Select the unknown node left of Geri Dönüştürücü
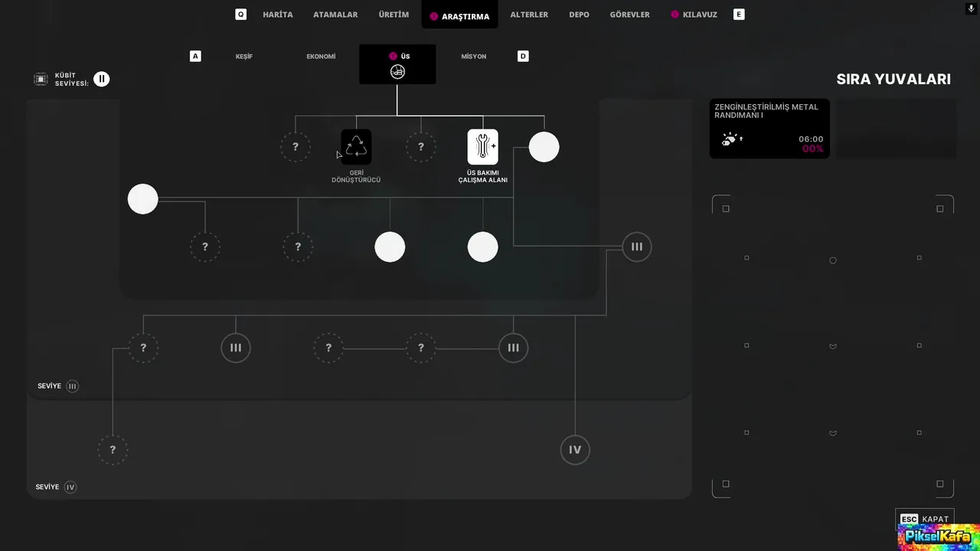 tap(296, 147)
